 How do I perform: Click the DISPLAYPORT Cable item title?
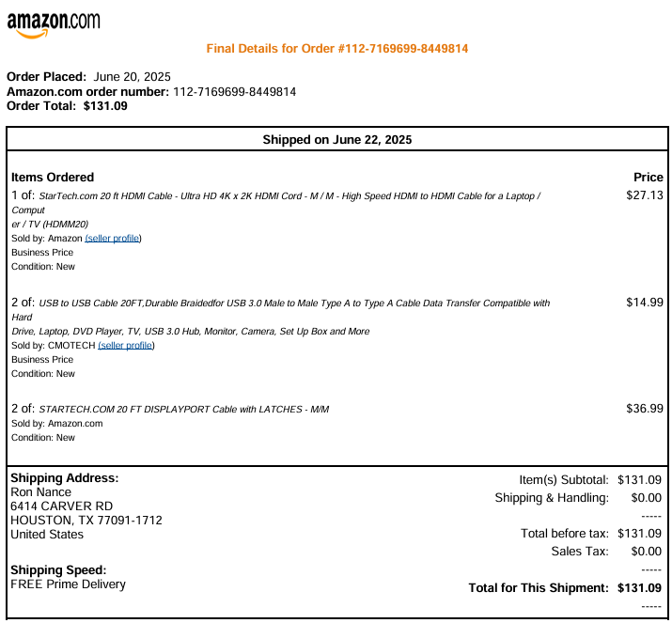(x=184, y=409)
